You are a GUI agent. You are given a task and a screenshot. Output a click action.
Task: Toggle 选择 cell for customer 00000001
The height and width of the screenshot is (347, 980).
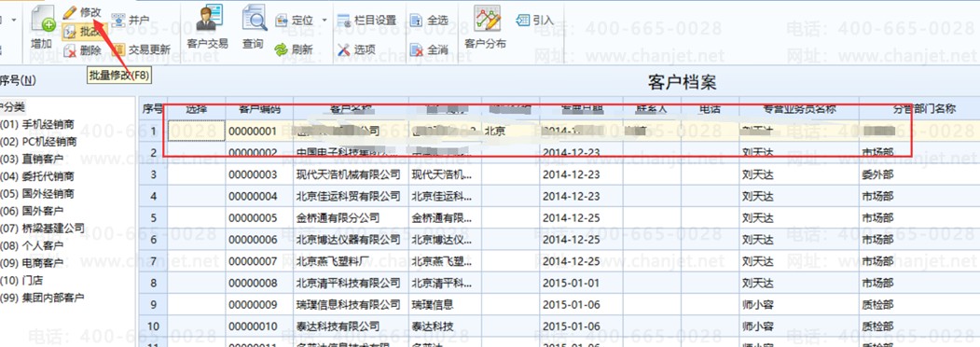(x=196, y=131)
